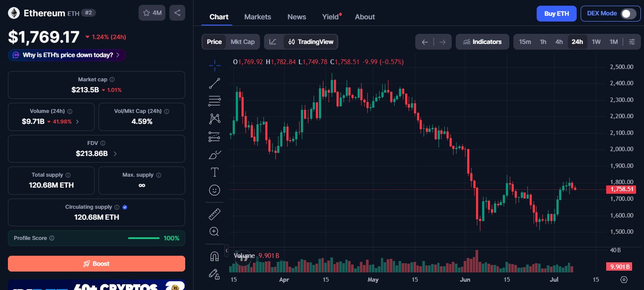Set interval to 1h
Viewport: 644px width, 290px height.
(543, 42)
